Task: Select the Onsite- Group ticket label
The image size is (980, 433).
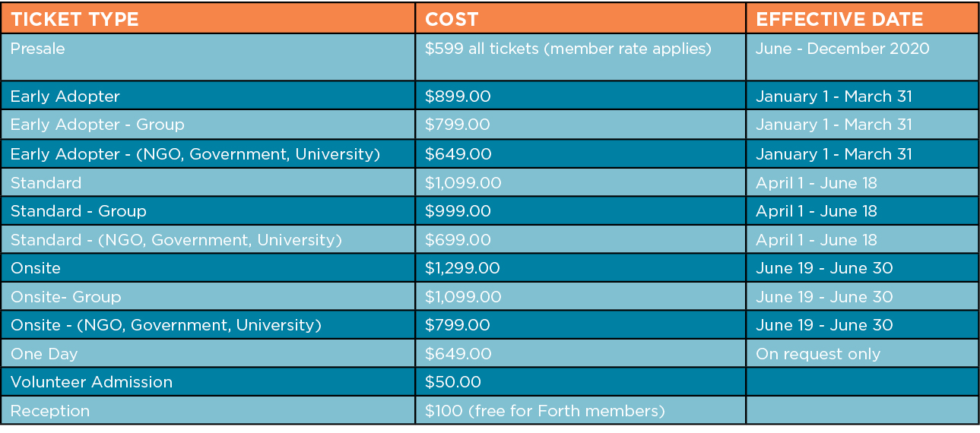Action: tap(65, 297)
